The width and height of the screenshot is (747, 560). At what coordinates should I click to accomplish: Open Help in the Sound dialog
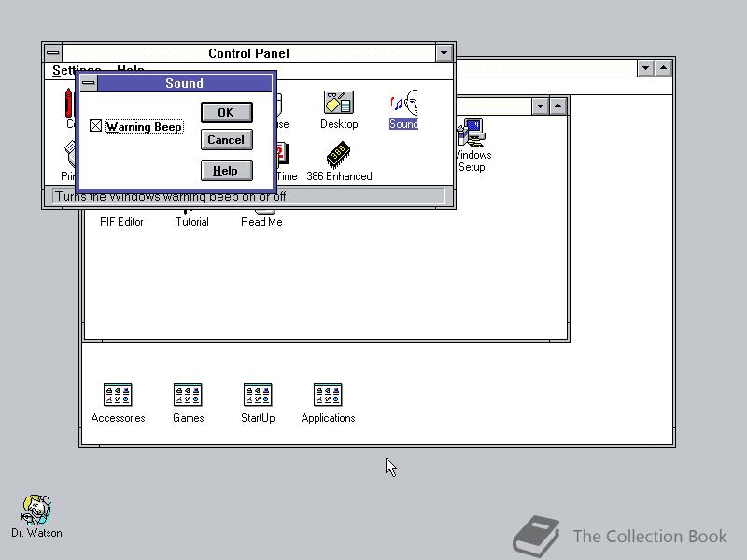click(226, 171)
